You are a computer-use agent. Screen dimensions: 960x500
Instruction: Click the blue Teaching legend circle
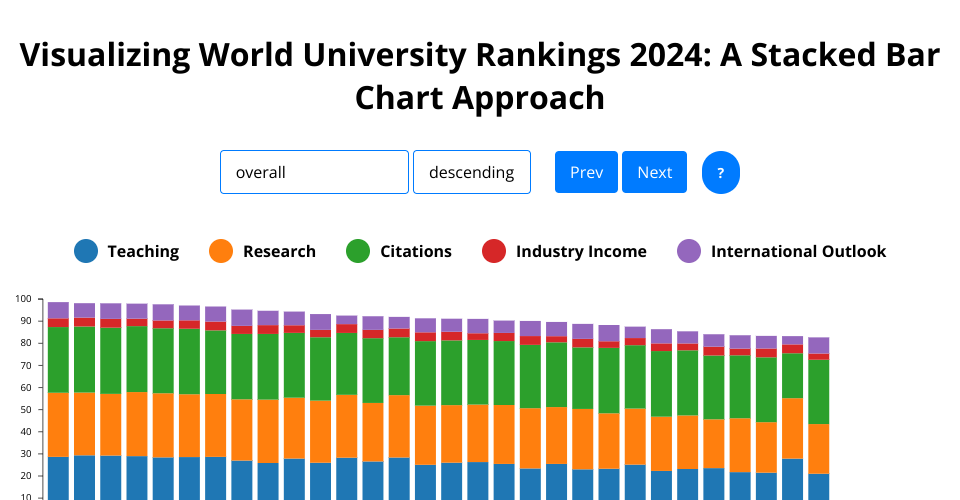coord(87,252)
